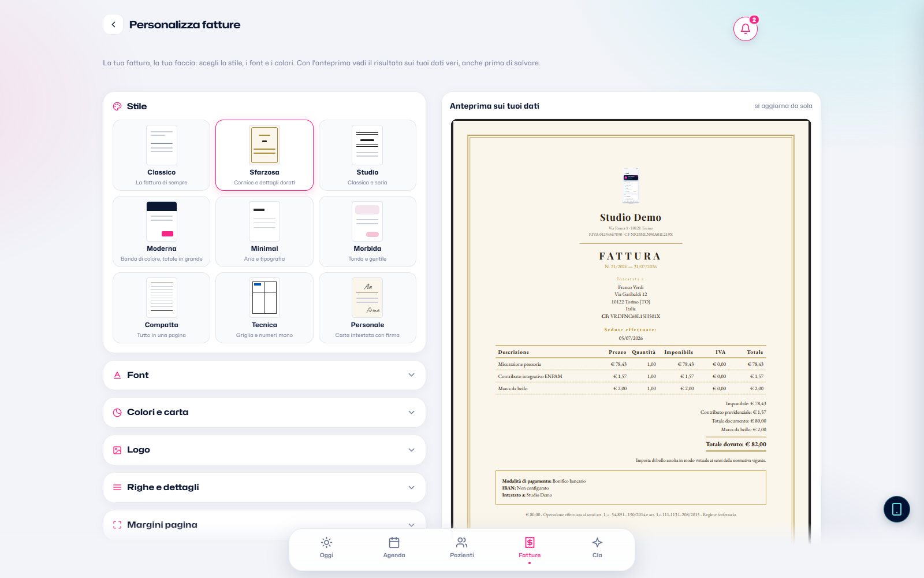Expand Righe e dettagli section
Viewport: 924px width, 578px height.
(x=264, y=487)
